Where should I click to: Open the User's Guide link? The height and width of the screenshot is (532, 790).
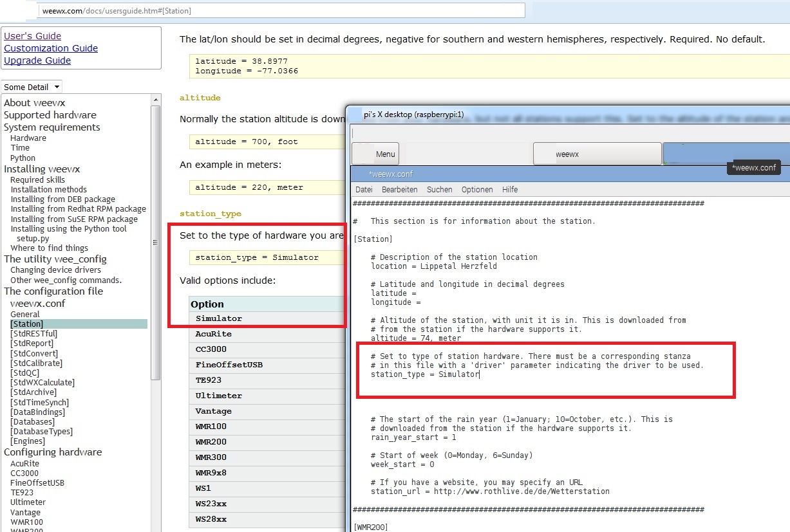pos(33,36)
